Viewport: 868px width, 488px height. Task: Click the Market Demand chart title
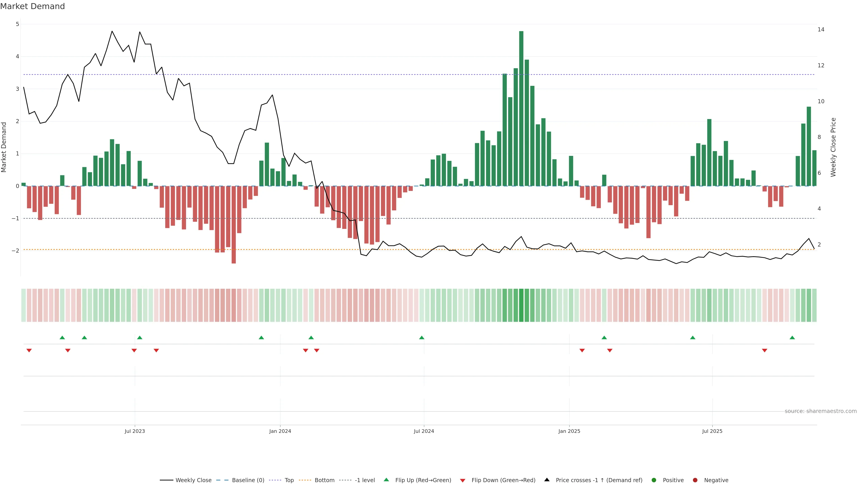(32, 6)
